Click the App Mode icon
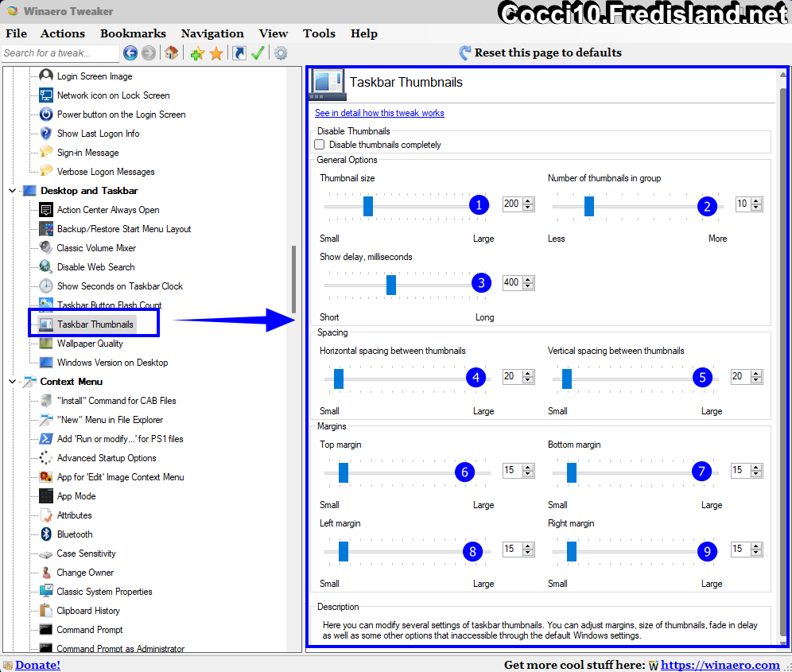Screen dimensions: 792x672 46,496
